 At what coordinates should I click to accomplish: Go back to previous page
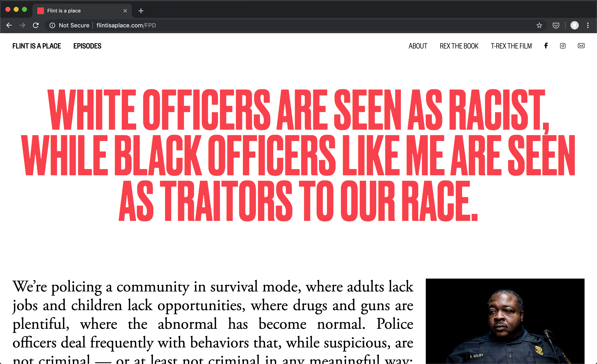click(x=9, y=25)
